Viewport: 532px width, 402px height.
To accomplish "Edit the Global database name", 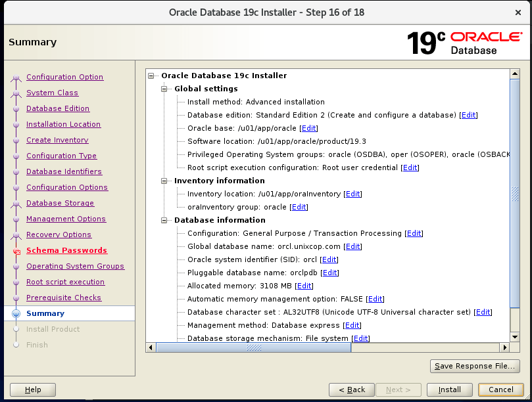I will (353, 247).
